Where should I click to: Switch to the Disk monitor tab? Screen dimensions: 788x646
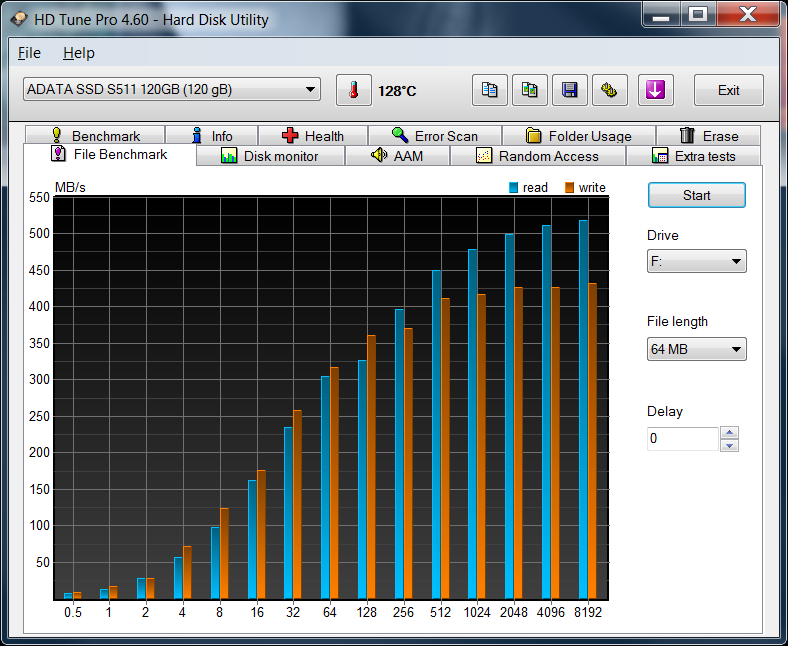coord(270,156)
